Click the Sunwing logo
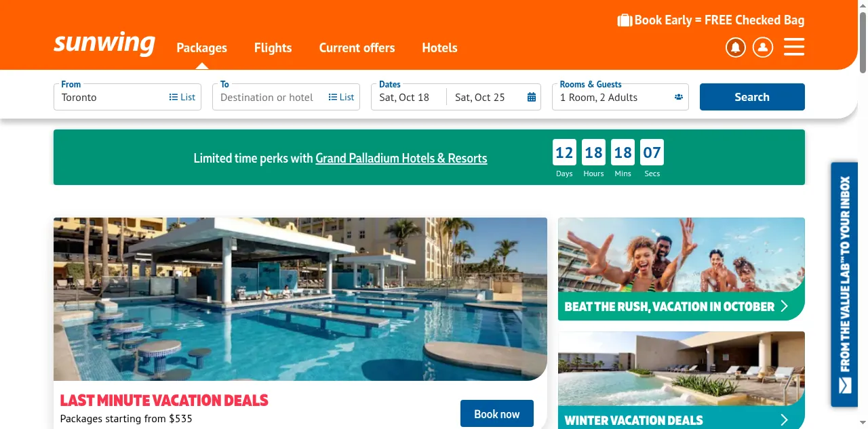Screen dimensions: 868x429 [104, 43]
